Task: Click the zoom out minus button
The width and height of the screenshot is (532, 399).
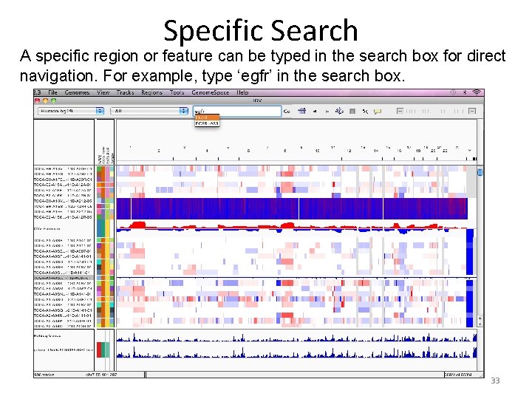Action: tap(400, 111)
